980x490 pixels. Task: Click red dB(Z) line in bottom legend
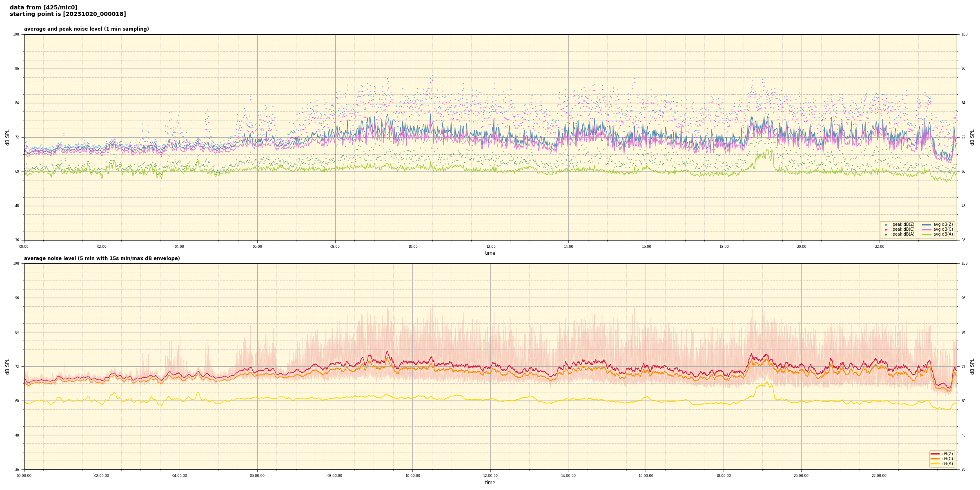(x=935, y=454)
